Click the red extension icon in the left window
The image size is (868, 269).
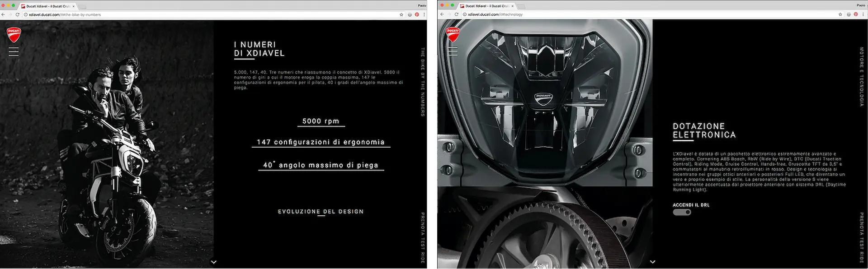click(x=417, y=14)
